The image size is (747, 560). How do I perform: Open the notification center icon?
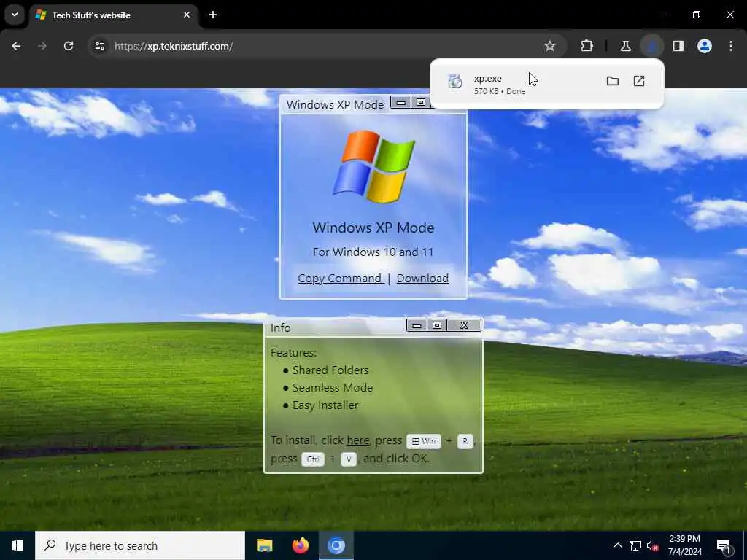click(724, 545)
